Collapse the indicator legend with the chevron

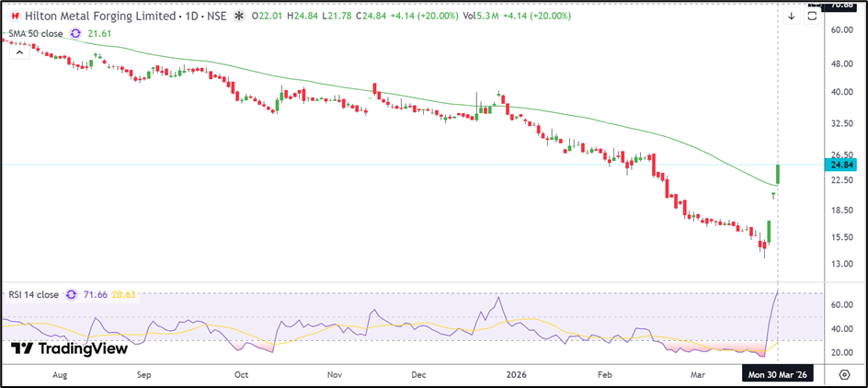coord(17,51)
